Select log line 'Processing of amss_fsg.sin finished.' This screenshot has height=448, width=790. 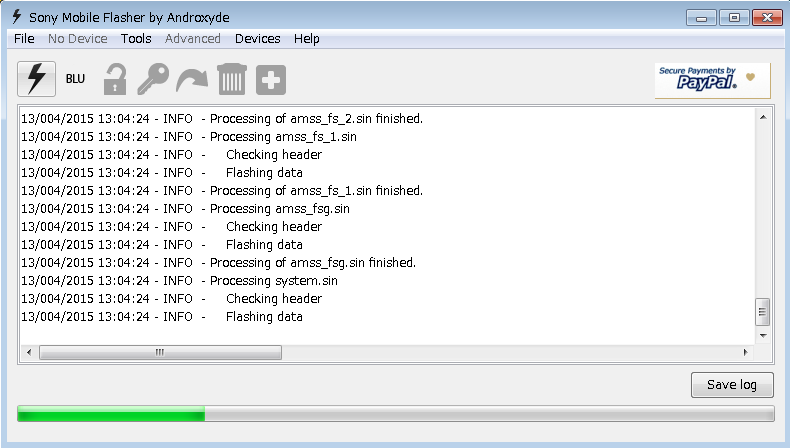click(218, 263)
